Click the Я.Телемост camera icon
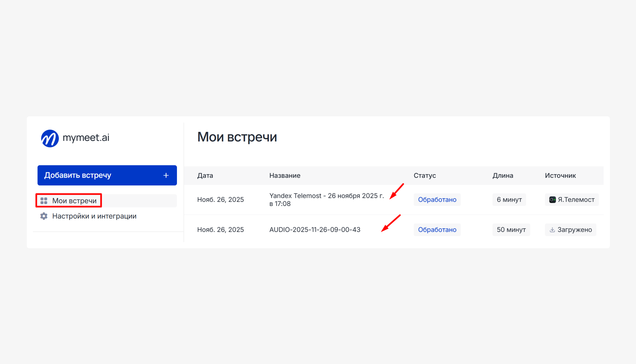 pyautogui.click(x=552, y=200)
